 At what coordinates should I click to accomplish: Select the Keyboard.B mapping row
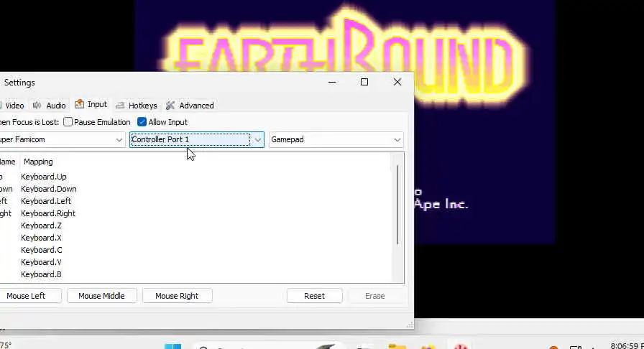tap(195, 274)
